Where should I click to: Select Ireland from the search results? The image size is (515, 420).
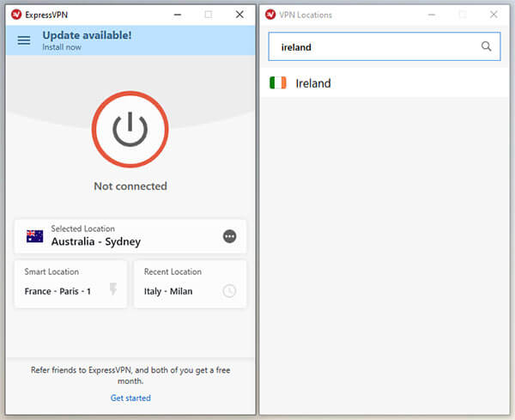pyautogui.click(x=385, y=82)
